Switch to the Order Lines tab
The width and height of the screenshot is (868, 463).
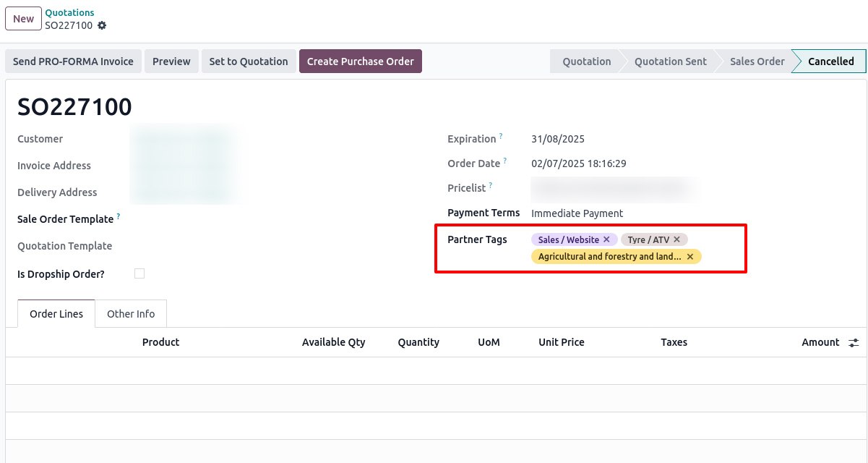[56, 314]
